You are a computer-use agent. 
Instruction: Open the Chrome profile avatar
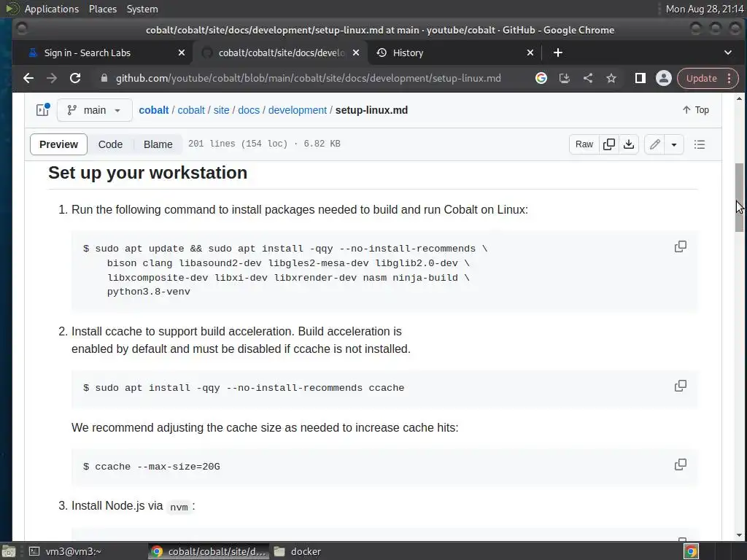664,78
